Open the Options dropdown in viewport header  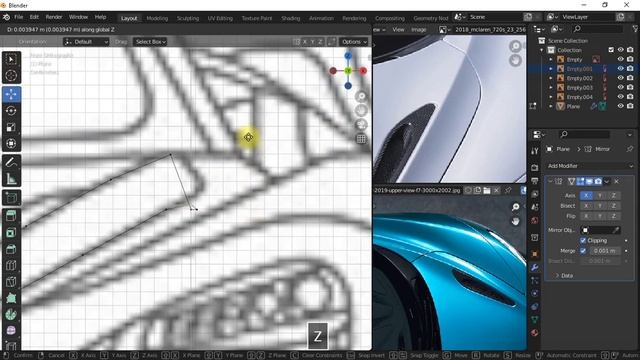point(354,42)
